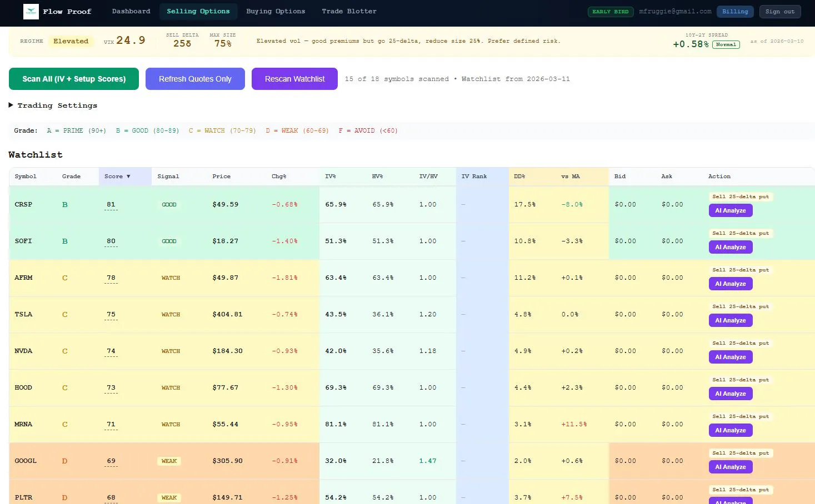
Task: Run AI Analyze for HOOD
Action: click(731, 394)
